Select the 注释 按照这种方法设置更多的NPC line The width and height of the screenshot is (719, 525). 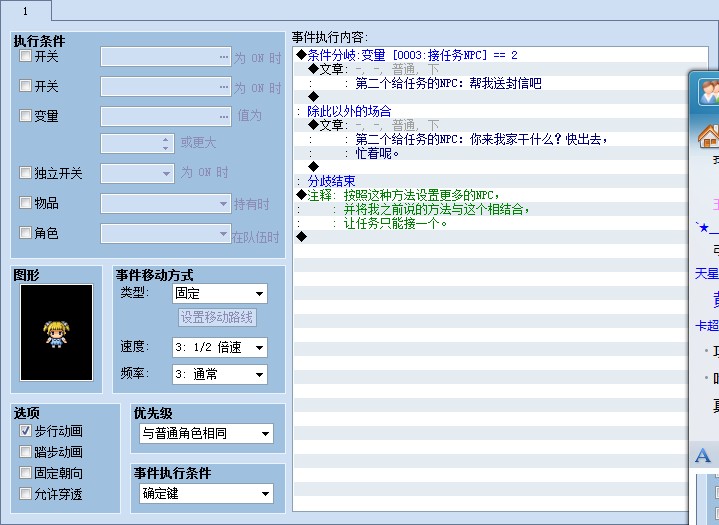(x=398, y=195)
